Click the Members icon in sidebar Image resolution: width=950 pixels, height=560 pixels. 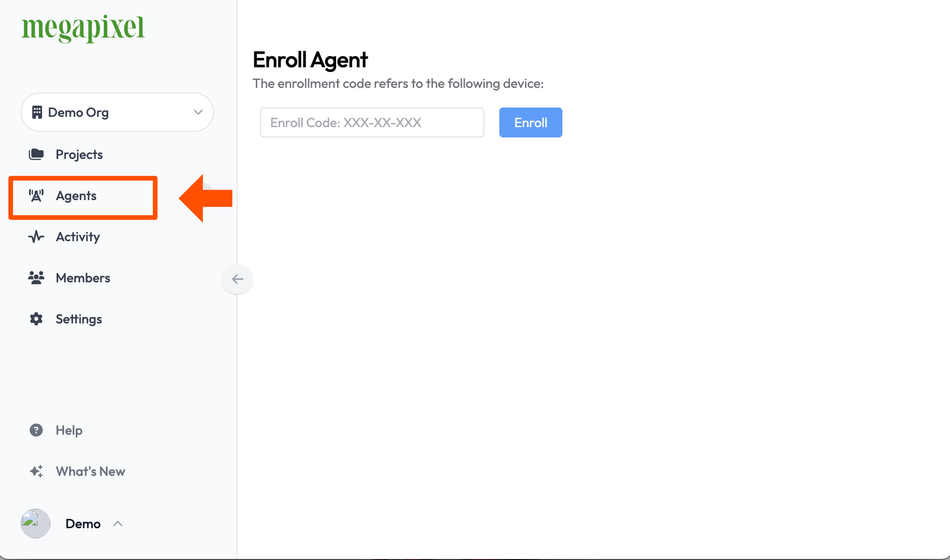pos(36,277)
